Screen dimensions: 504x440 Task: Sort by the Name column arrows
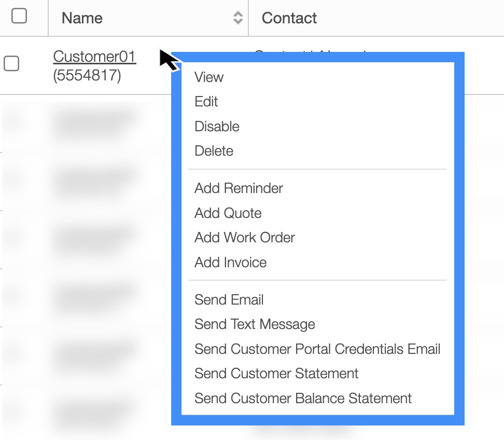238,18
